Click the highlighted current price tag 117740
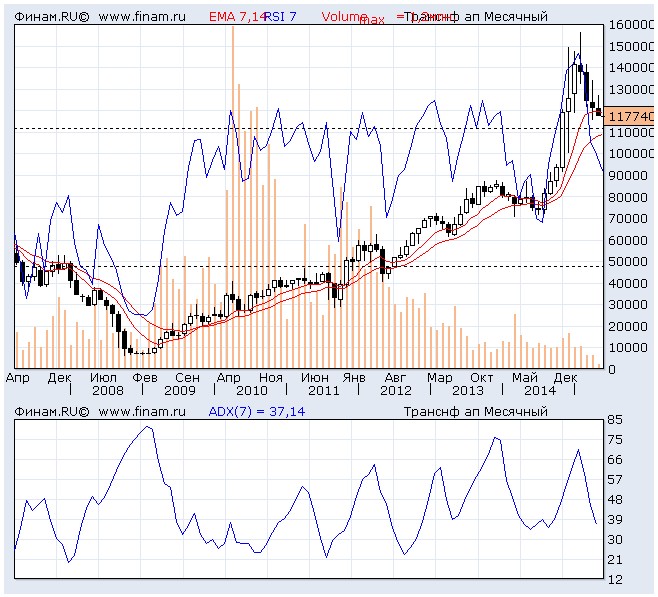 click(x=630, y=116)
